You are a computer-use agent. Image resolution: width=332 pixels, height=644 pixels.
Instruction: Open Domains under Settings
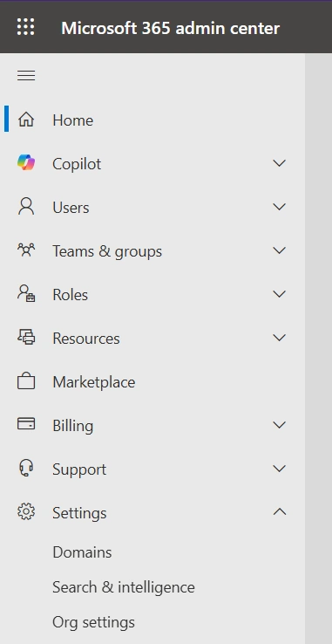pos(82,552)
